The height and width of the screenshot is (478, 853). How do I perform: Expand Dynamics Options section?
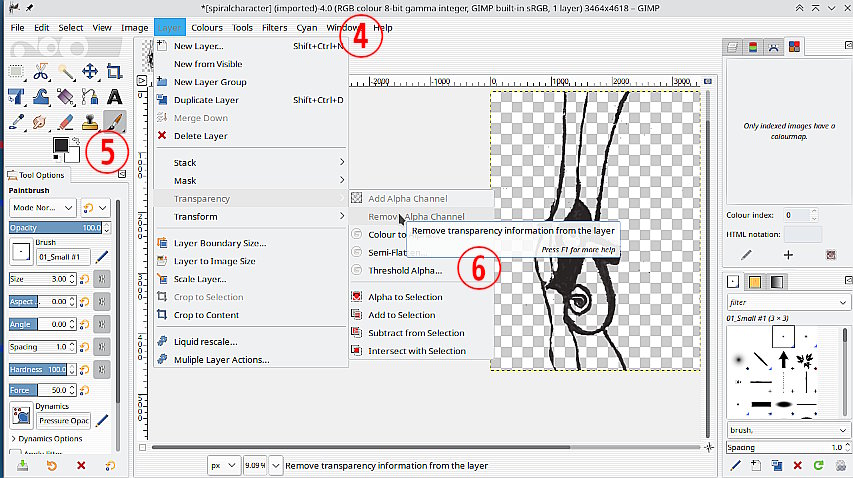(46, 438)
